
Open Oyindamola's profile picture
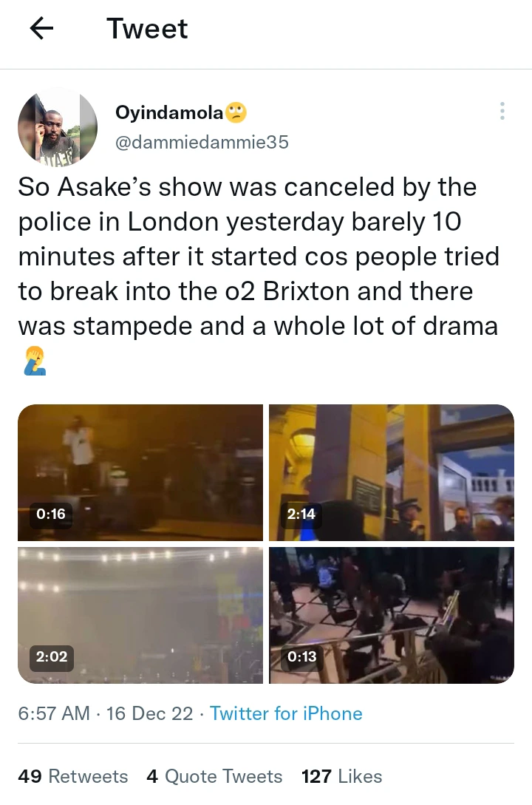(x=58, y=127)
